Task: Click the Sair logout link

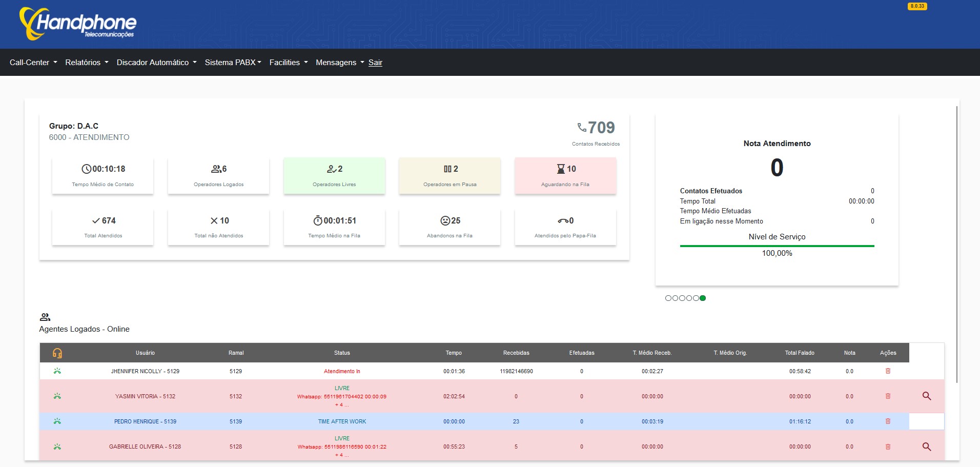Action: click(x=375, y=63)
